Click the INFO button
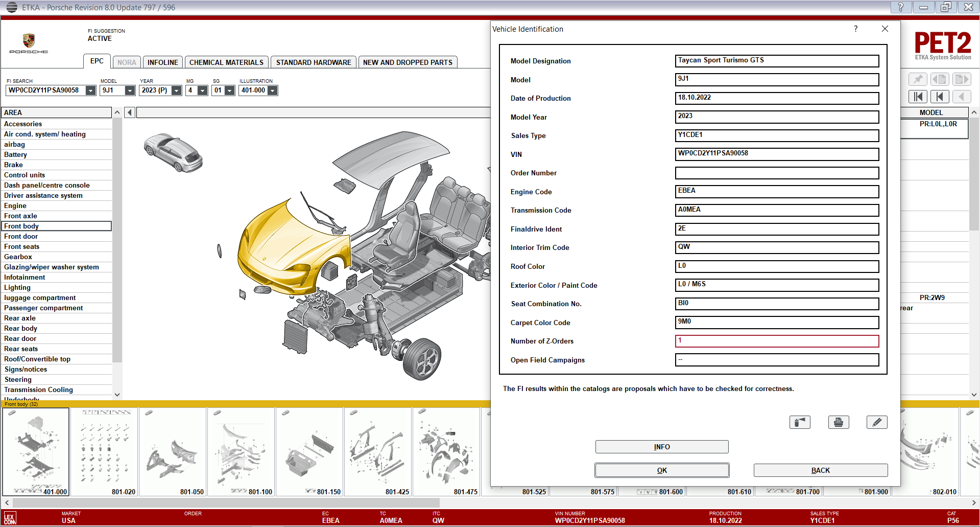 pos(662,447)
